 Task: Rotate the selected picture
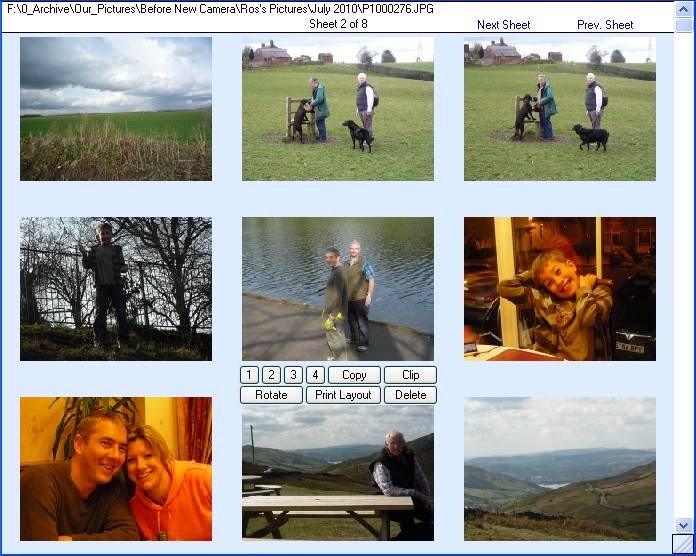[271, 395]
